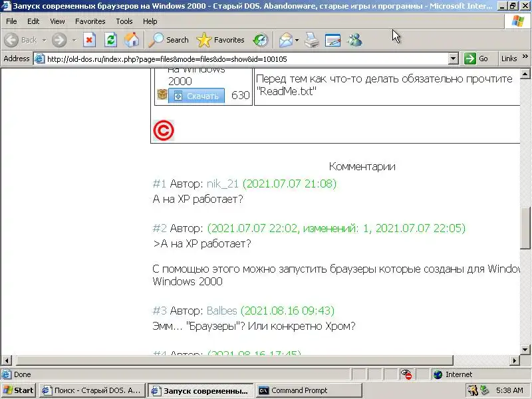Open the Forward history dropdown arrow
532x399 pixels.
[74, 40]
